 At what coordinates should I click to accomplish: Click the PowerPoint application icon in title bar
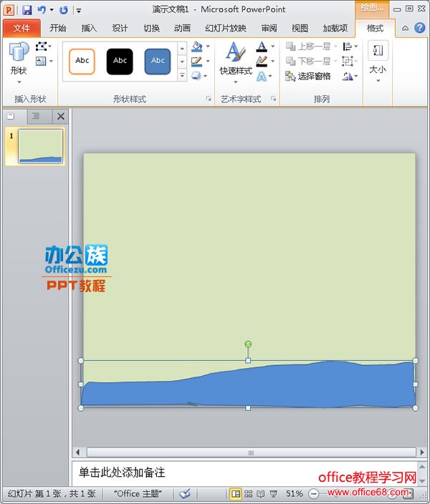[9, 10]
